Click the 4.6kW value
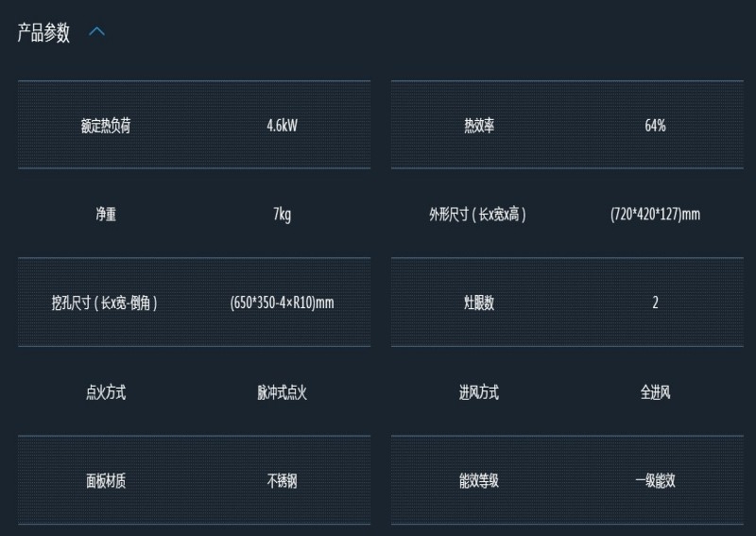Image resolution: width=756 pixels, height=536 pixels. pos(282,126)
